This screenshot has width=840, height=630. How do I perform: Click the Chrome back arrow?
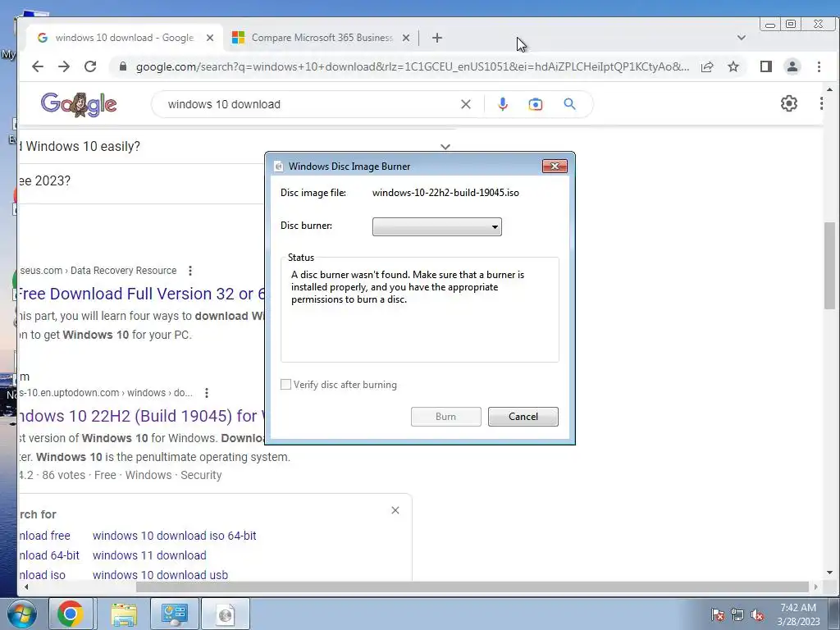tap(38, 66)
